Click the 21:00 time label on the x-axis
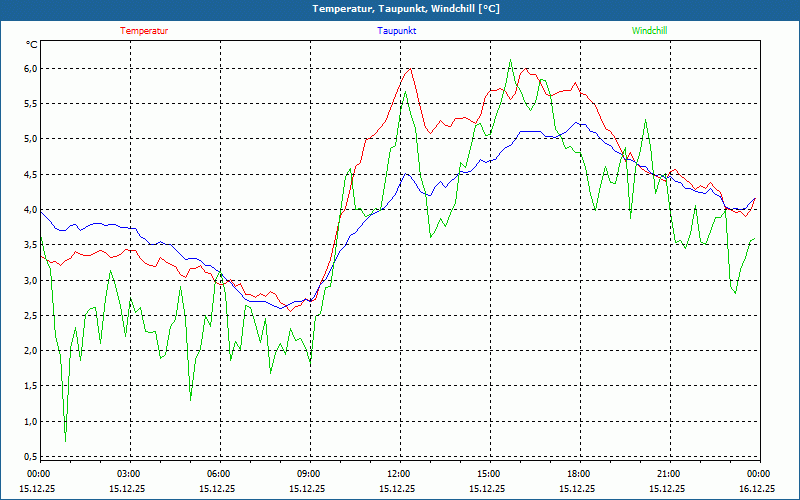 click(x=670, y=474)
